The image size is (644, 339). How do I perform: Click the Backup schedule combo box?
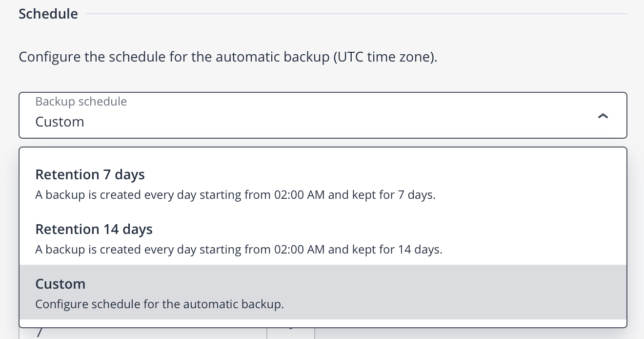tap(322, 115)
